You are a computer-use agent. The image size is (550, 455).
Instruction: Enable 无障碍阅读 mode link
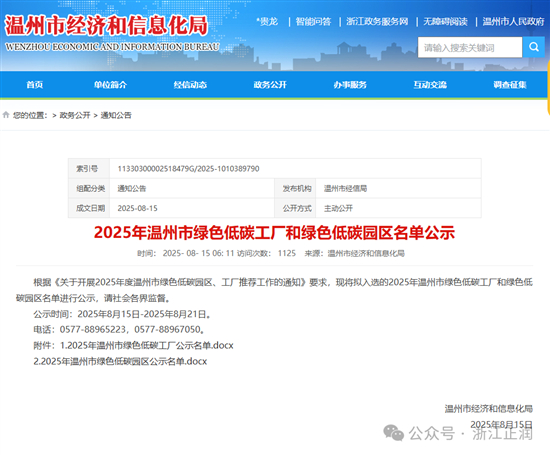click(445, 22)
